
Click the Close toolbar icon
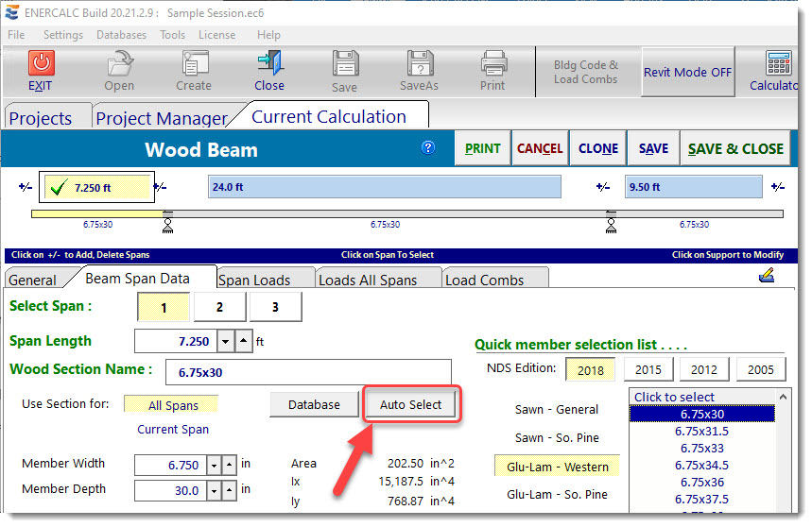(269, 64)
